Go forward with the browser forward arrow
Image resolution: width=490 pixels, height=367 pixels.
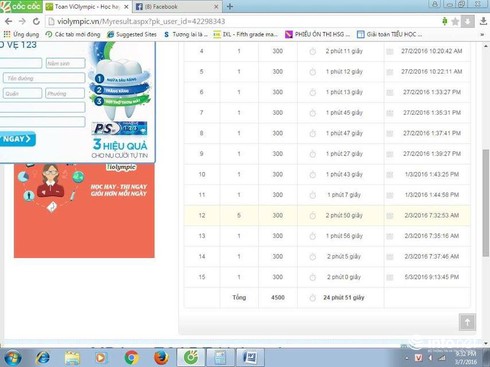click(22, 22)
